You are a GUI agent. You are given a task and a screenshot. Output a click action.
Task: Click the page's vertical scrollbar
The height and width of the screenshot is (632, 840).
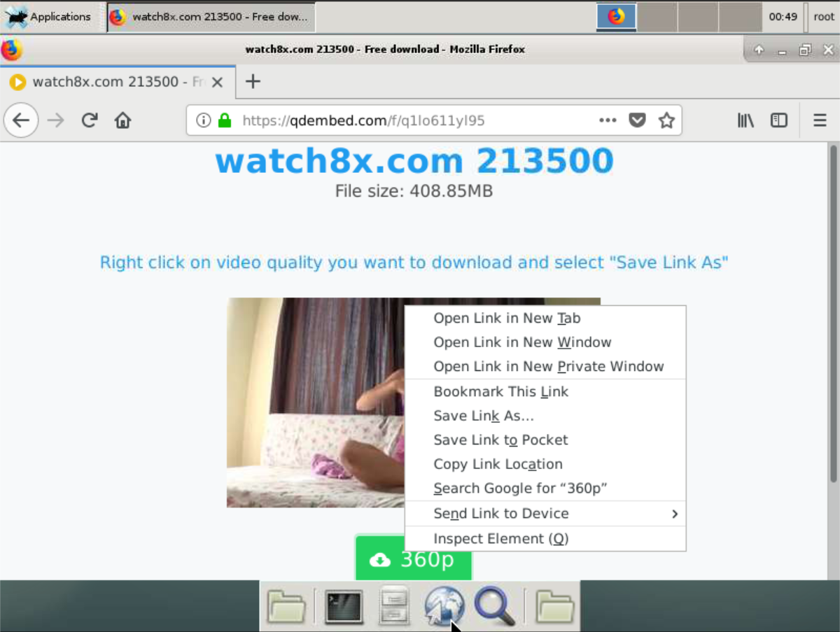coord(833,315)
